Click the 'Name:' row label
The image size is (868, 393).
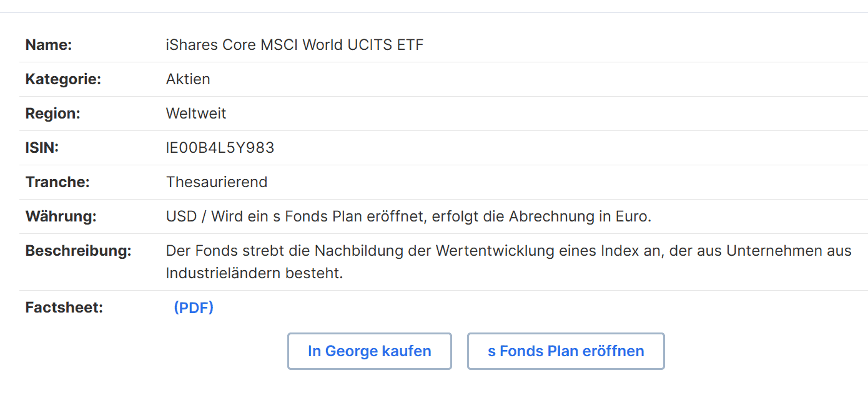pyautogui.click(x=49, y=45)
